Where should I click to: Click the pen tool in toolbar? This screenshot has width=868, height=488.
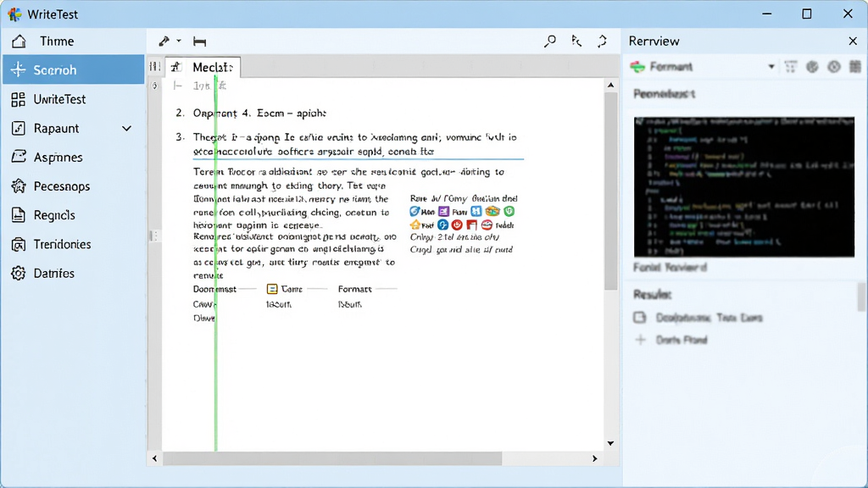point(164,41)
